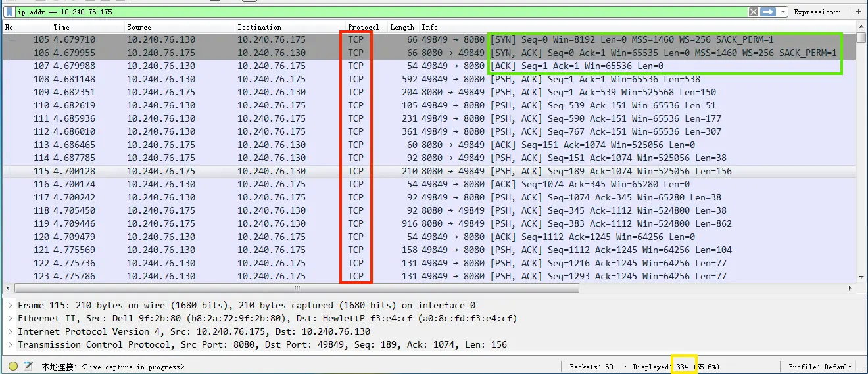The width and height of the screenshot is (868, 374).
Task: Select packet 109 with Len=150
Action: 429,92
